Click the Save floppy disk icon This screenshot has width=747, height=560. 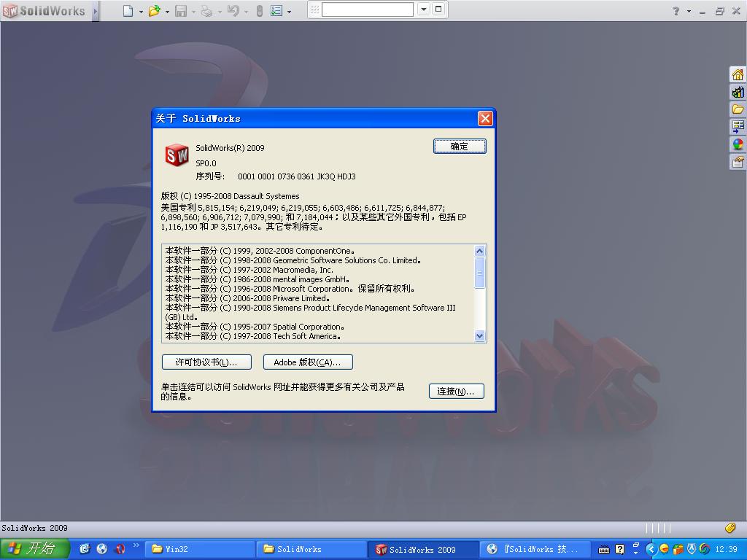(181, 10)
